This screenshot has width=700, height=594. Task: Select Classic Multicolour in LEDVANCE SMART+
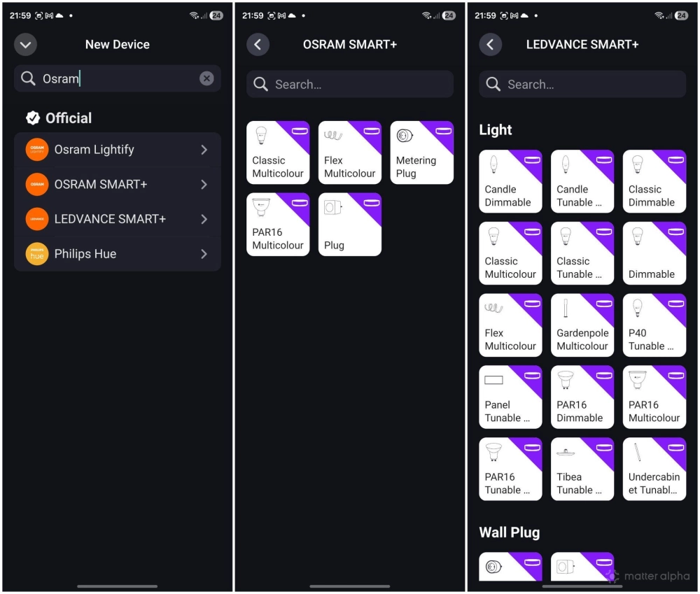511,253
